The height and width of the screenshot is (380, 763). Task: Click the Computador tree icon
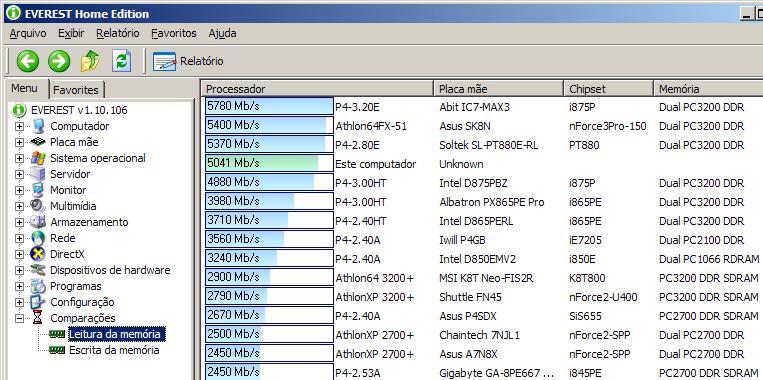coord(38,126)
